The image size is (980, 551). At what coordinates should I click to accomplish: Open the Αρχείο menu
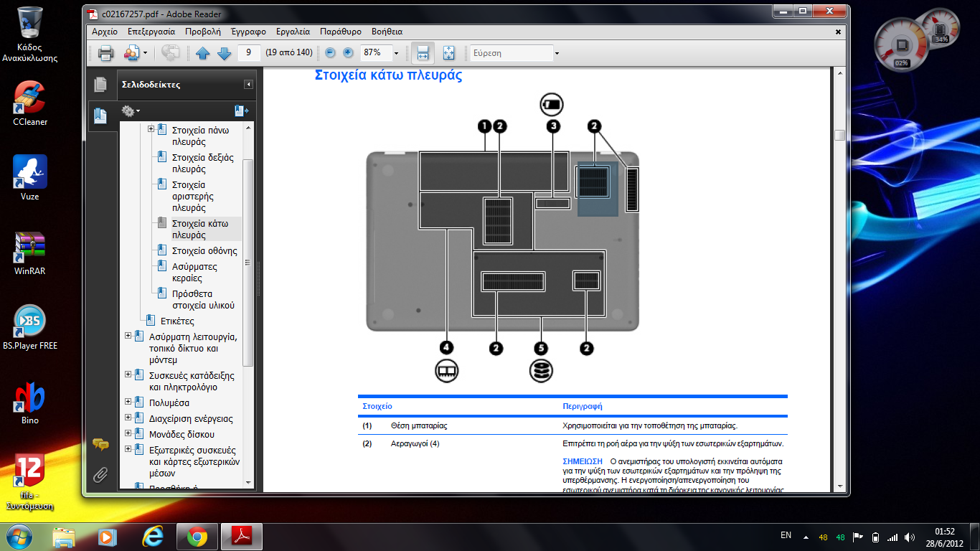(x=105, y=32)
